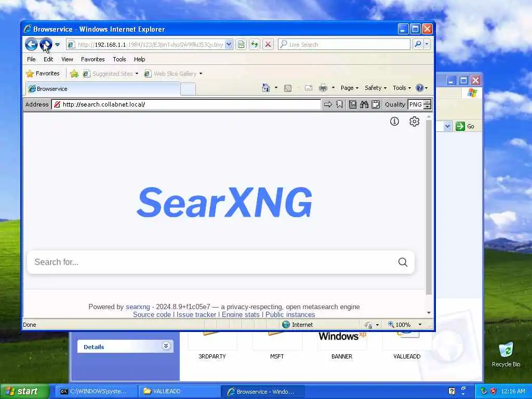
Task: Click the page vertical scrollbar thumb
Action: tap(429, 207)
